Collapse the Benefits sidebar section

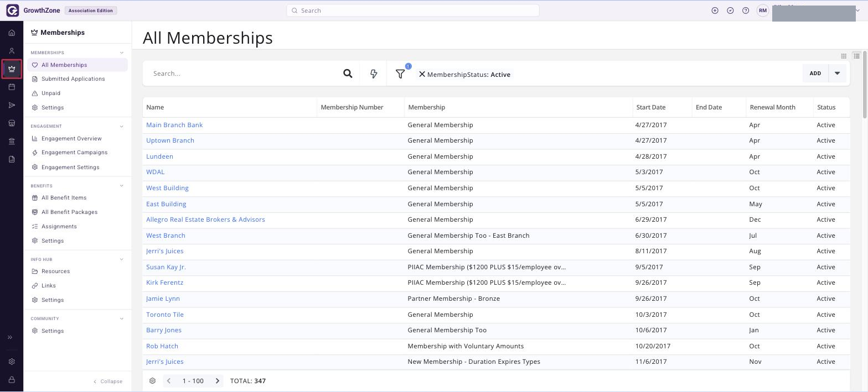pos(122,186)
